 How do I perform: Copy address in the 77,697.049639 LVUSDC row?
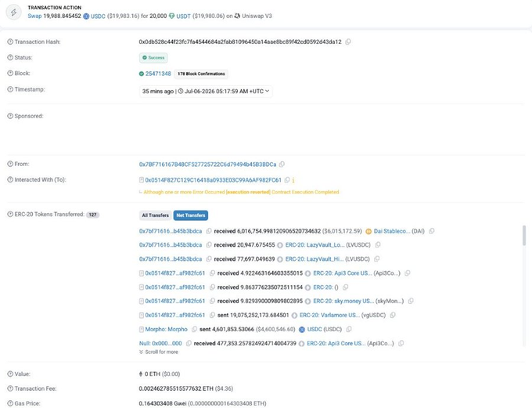tap(209, 259)
